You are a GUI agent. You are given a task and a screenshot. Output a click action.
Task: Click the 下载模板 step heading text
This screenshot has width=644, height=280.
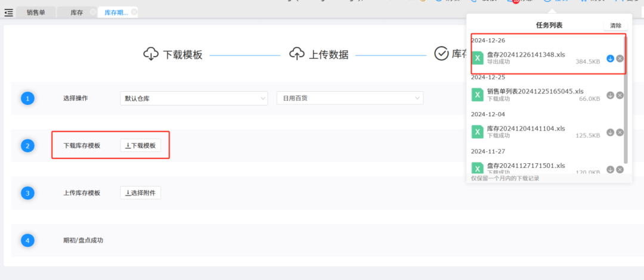point(183,55)
